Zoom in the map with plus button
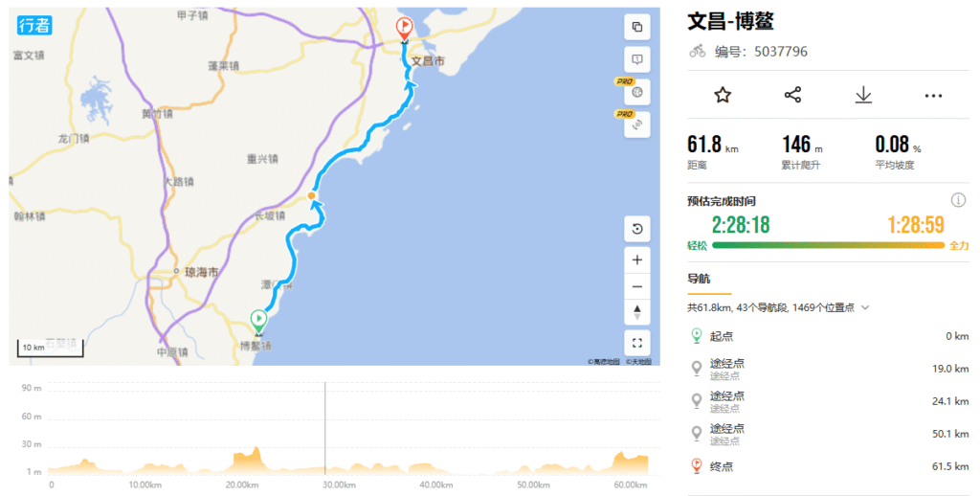980x496 pixels. click(x=636, y=260)
